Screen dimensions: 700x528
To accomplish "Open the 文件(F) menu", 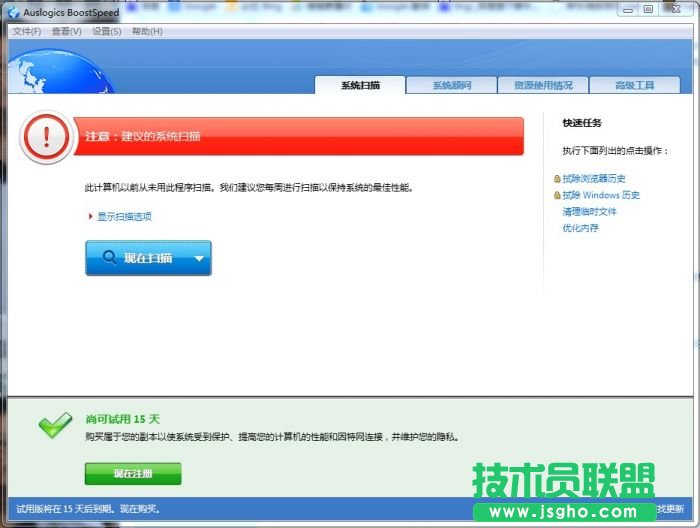I will click(27, 32).
